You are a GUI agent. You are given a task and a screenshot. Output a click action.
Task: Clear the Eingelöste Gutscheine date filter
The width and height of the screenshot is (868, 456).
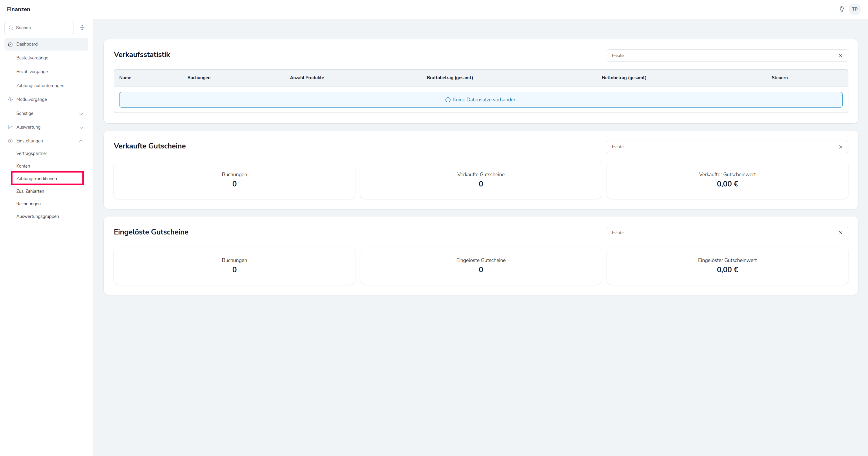click(x=840, y=233)
